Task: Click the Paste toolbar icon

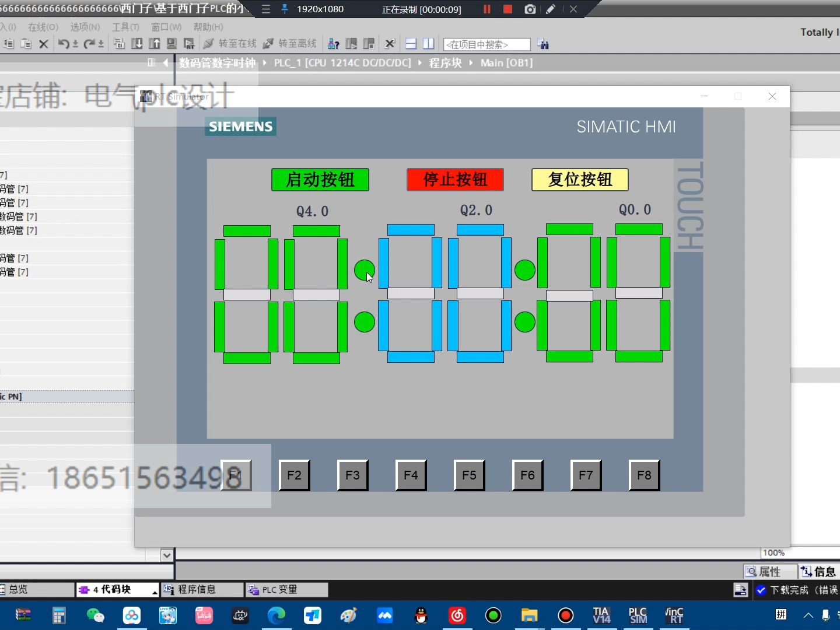Action: click(26, 44)
